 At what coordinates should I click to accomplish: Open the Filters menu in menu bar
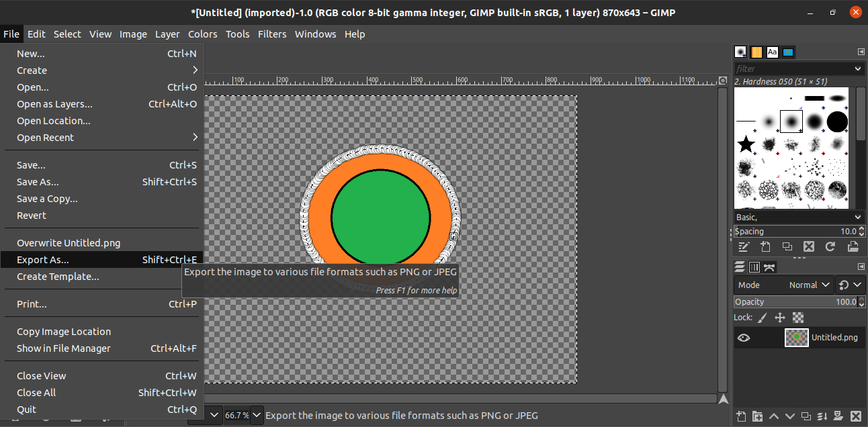coord(272,34)
